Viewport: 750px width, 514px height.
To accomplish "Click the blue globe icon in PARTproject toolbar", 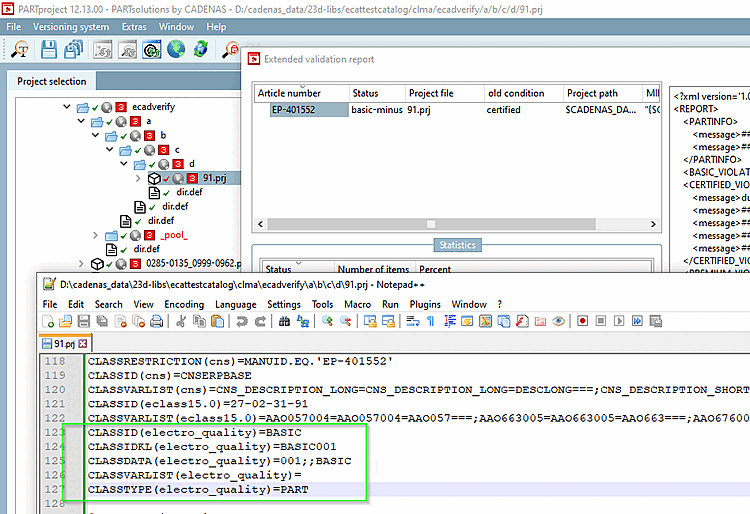I will pyautogui.click(x=176, y=50).
